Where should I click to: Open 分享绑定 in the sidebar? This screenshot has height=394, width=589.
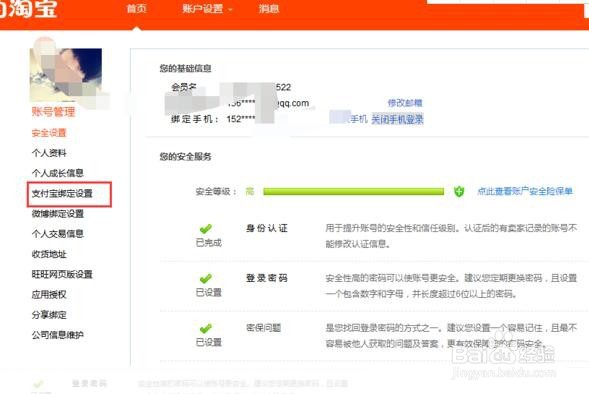tap(49, 315)
